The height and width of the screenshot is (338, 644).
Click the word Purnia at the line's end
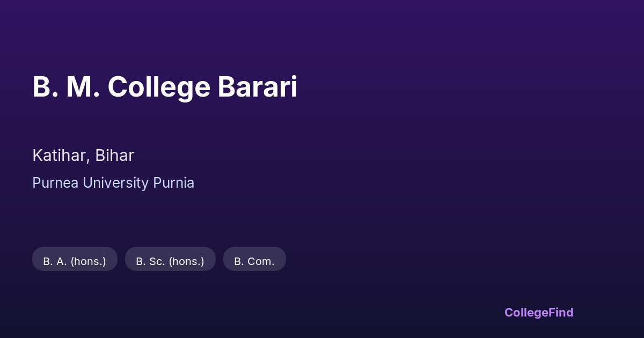174,183
